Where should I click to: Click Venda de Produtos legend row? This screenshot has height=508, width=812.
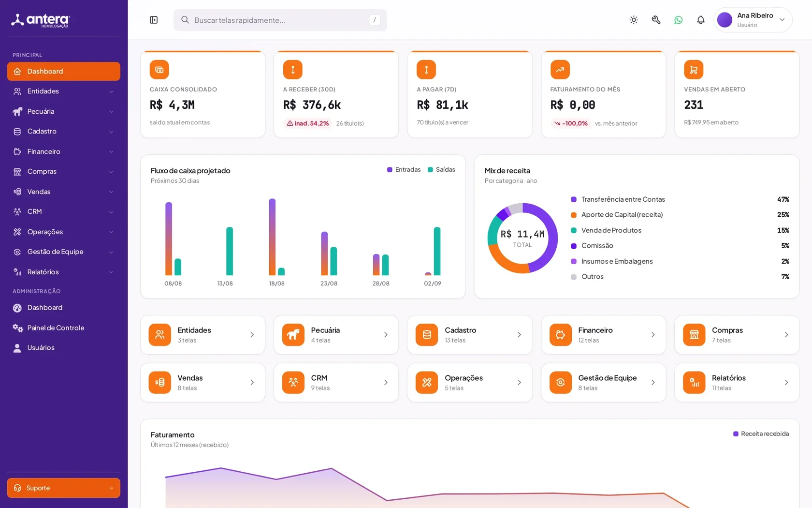click(680, 230)
